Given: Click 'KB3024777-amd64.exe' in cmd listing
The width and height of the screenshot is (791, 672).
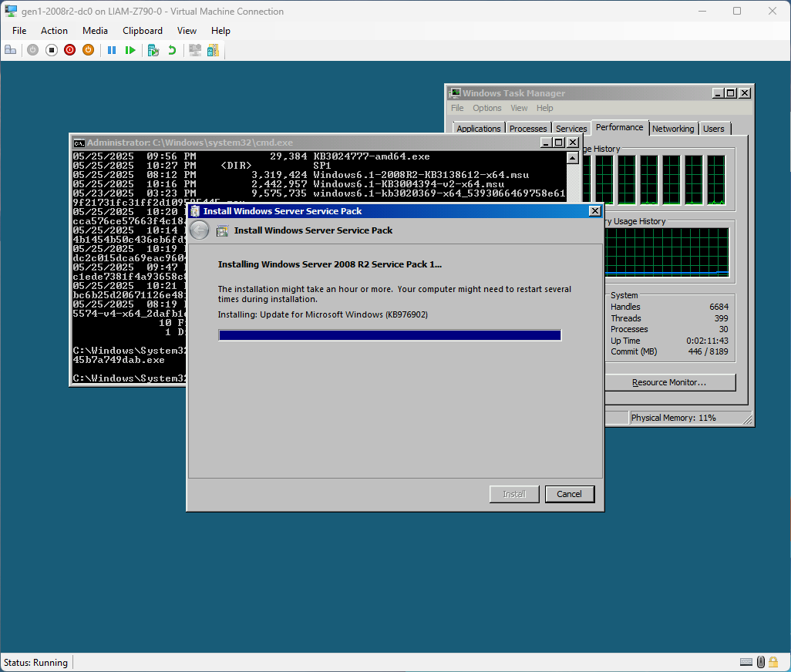Looking at the screenshot, I should pyautogui.click(x=372, y=156).
